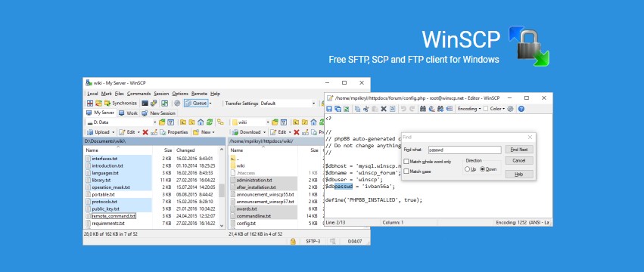Image resolution: width=644 pixels, height=272 pixels.
Task: Click Compare Directories icon in main toolbar
Action: (x=90, y=103)
